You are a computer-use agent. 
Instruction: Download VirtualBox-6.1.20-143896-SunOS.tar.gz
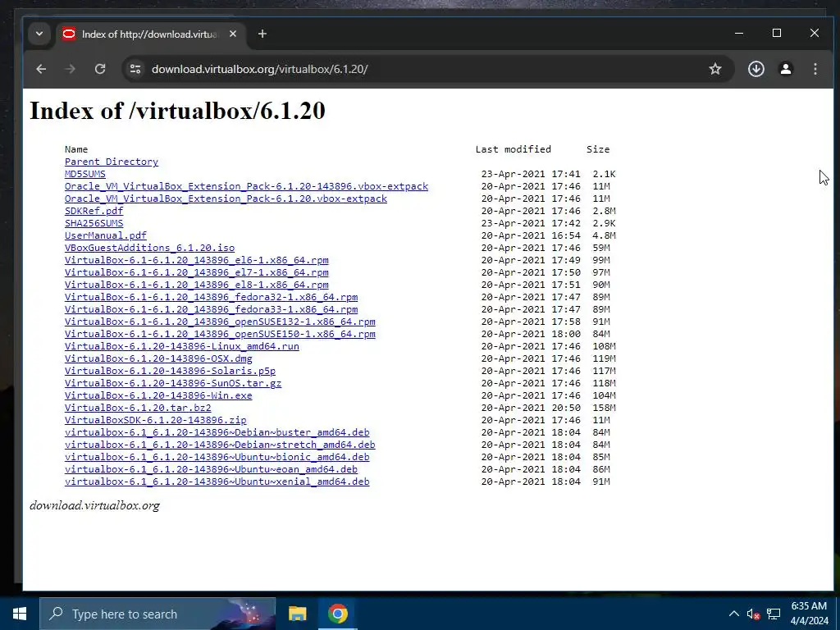(x=173, y=384)
